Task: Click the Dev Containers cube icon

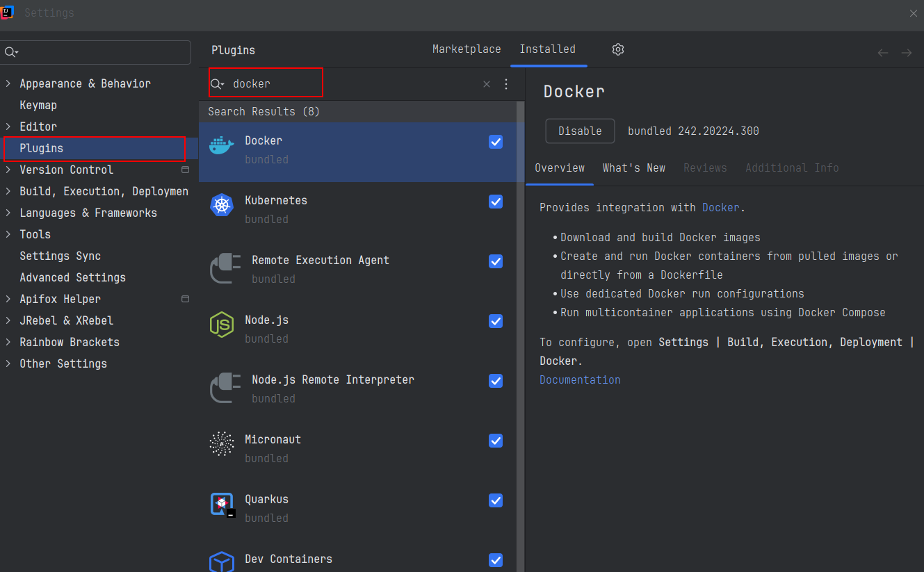Action: pyautogui.click(x=222, y=562)
